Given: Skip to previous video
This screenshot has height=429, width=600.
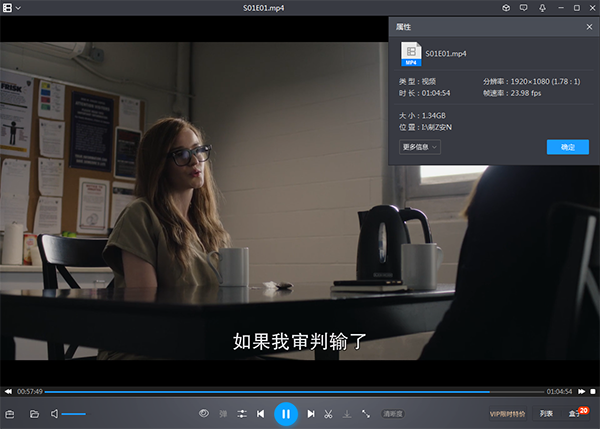Looking at the screenshot, I should click(261, 414).
